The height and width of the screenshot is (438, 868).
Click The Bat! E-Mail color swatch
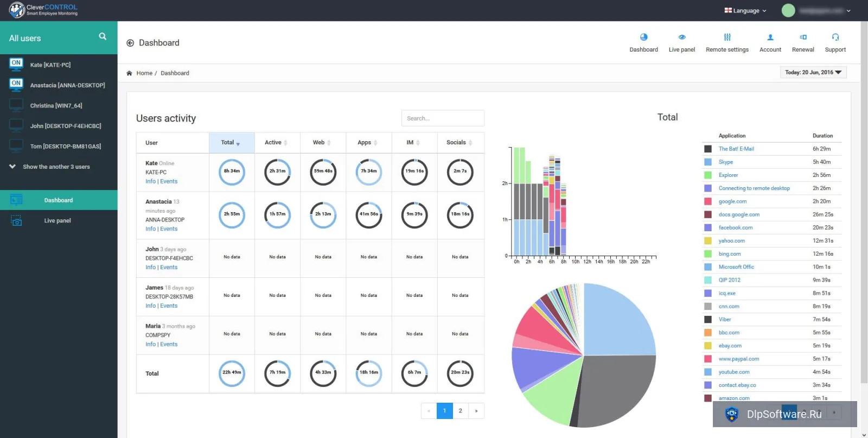click(707, 149)
